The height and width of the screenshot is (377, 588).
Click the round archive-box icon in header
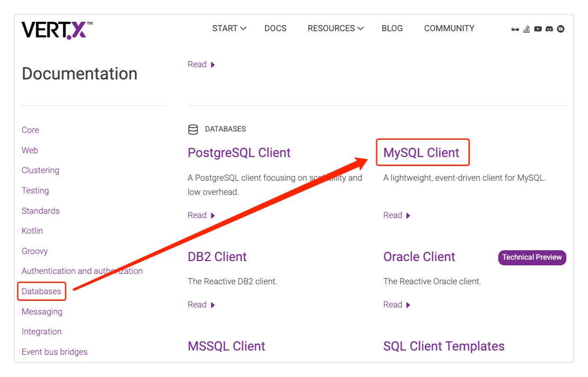click(x=561, y=29)
